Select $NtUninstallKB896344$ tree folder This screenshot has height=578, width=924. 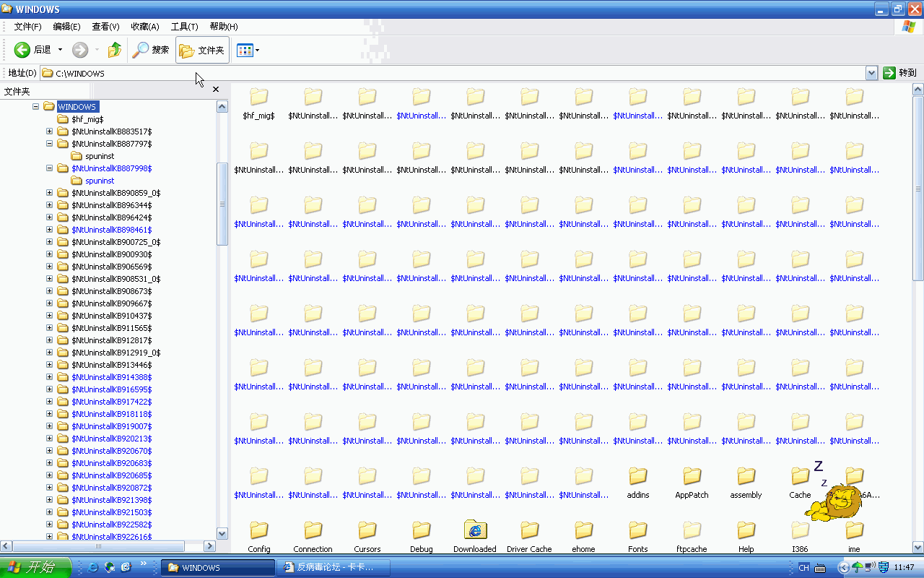[111, 205]
